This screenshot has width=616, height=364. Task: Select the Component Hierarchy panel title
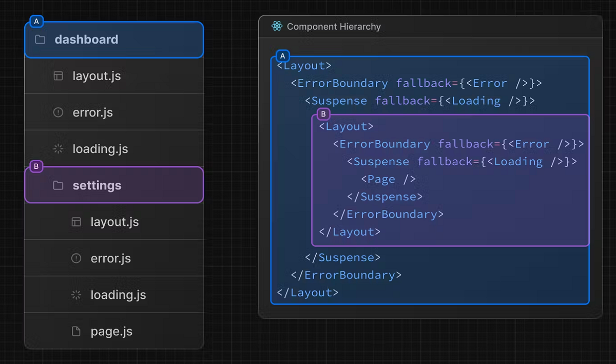pyautogui.click(x=334, y=26)
